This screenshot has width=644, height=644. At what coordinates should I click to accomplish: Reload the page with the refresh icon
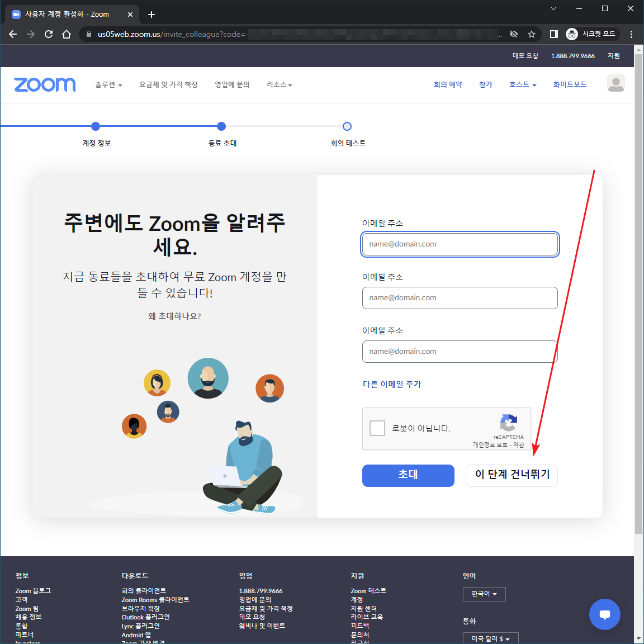coord(49,34)
